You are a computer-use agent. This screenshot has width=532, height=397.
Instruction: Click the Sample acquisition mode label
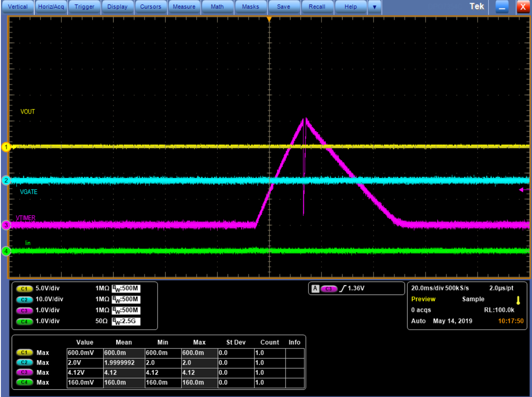pos(473,299)
